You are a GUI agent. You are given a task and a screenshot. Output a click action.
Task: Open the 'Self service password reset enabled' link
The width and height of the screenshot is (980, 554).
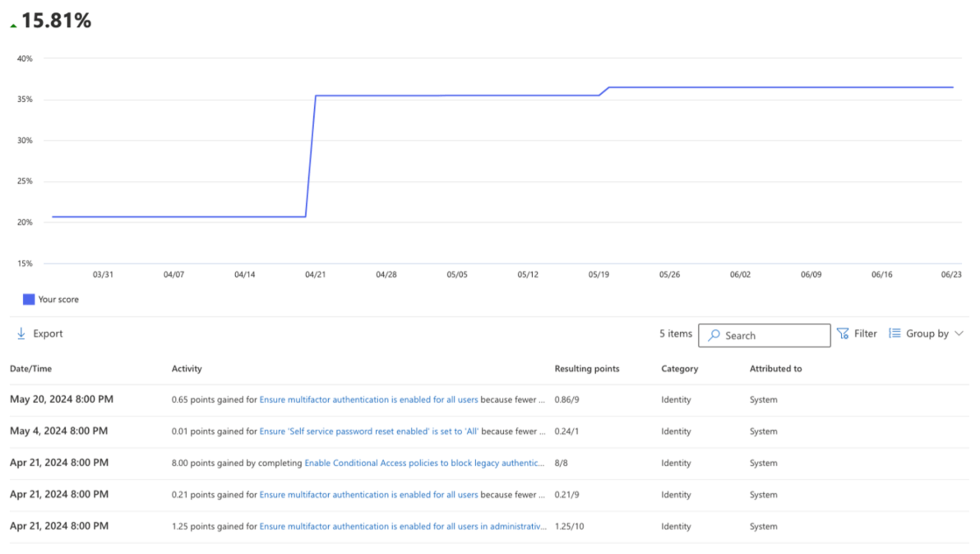point(369,431)
